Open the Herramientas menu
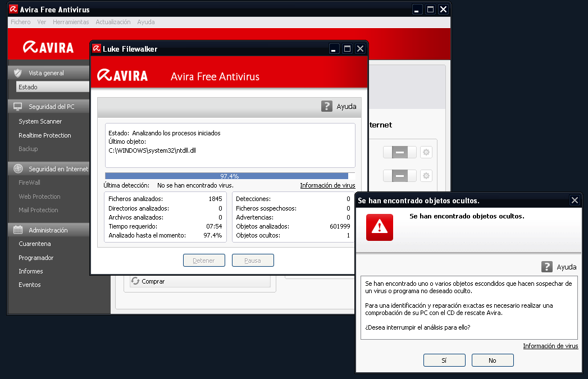The width and height of the screenshot is (588, 379). (71, 22)
